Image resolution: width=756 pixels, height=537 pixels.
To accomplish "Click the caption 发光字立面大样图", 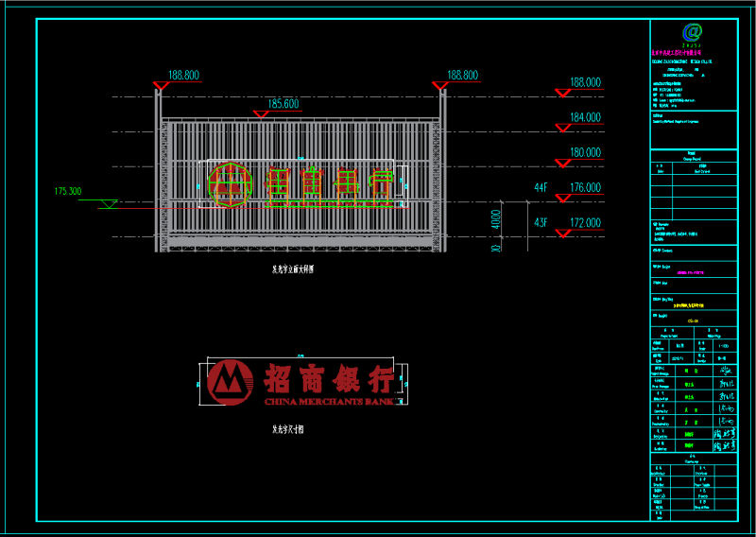I will [x=293, y=270].
